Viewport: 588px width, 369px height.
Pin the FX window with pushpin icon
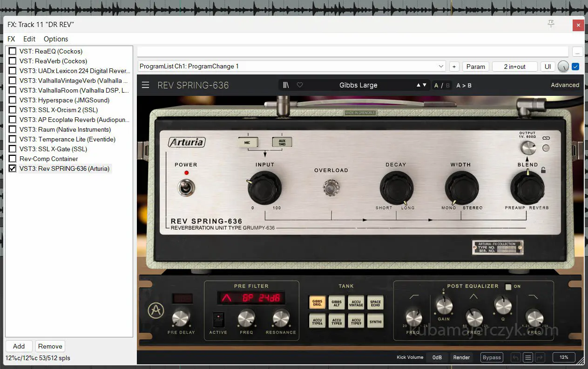click(x=551, y=24)
